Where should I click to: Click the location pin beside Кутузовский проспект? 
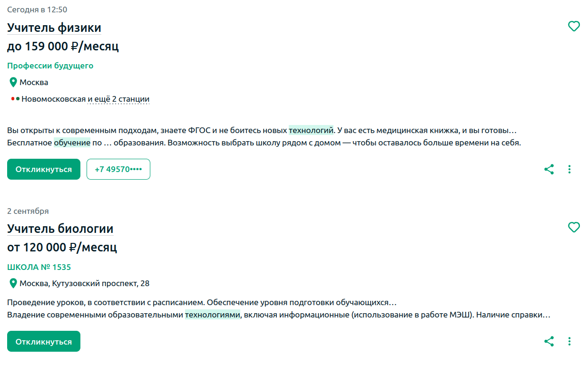pos(13,283)
